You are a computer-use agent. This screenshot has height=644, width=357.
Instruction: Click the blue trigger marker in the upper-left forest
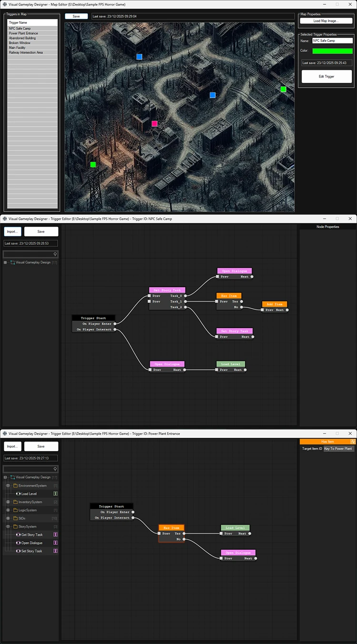(x=139, y=57)
